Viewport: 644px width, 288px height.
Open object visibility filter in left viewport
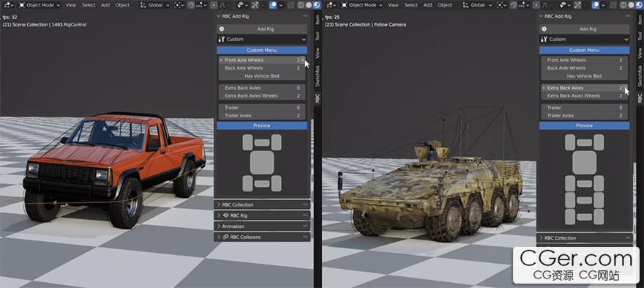(243, 5)
